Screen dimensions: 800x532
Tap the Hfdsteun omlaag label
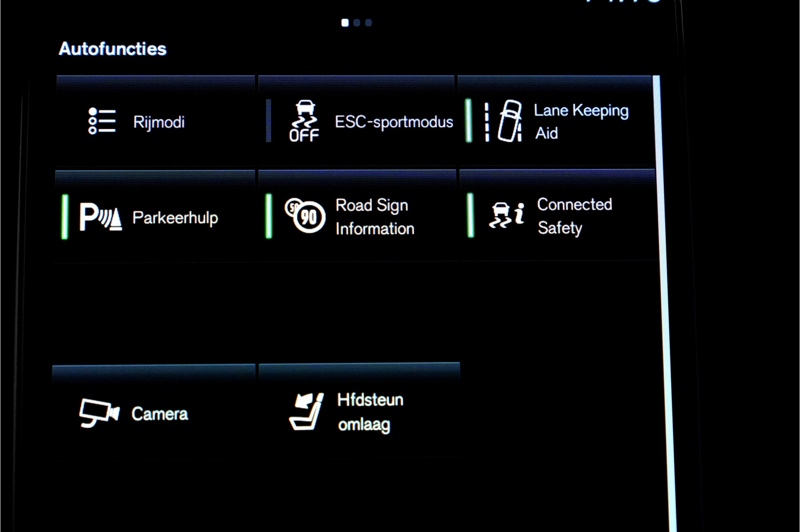tap(370, 413)
